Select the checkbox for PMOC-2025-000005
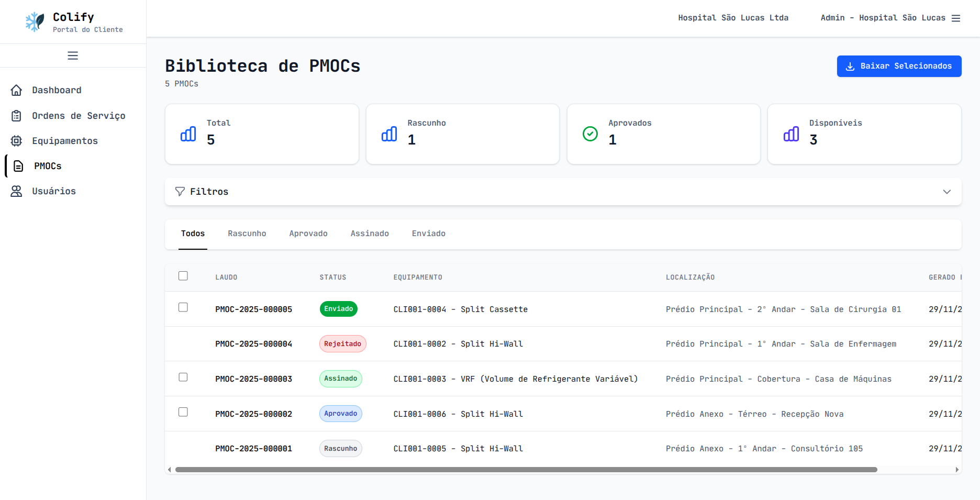 [x=183, y=307]
